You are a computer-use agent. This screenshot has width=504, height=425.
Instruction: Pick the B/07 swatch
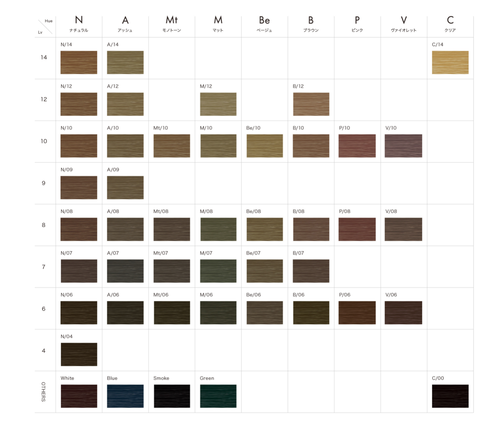point(311,271)
